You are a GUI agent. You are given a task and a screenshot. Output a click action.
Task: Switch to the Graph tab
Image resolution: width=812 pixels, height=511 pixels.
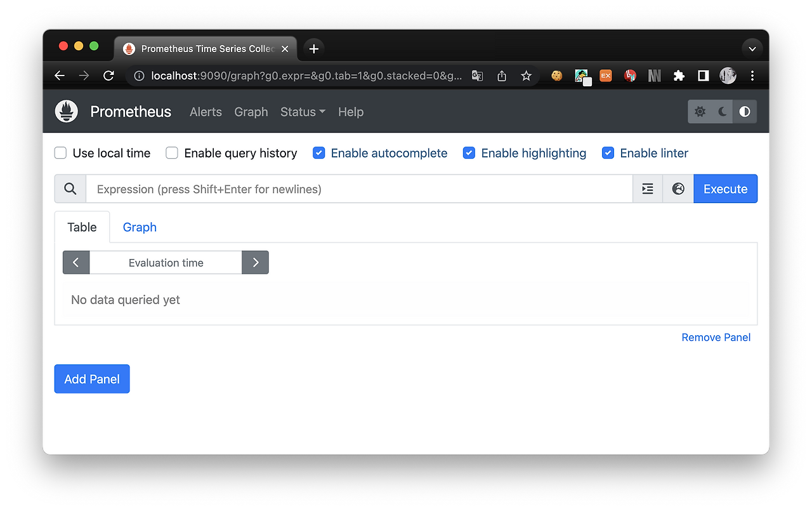(x=139, y=227)
